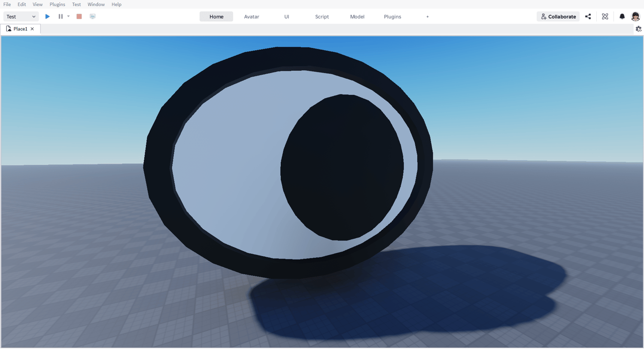Viewport: 644px width, 362px height.
Task: Close the Place1 tab
Action: point(32,29)
